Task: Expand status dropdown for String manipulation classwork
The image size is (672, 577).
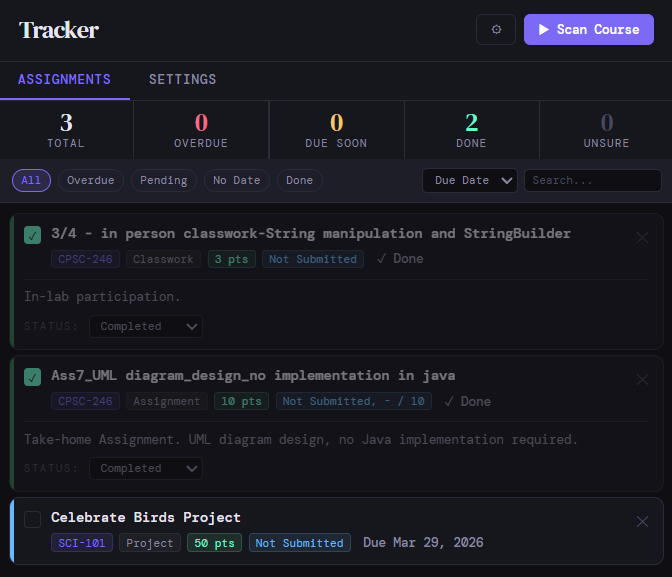Action: point(146,326)
